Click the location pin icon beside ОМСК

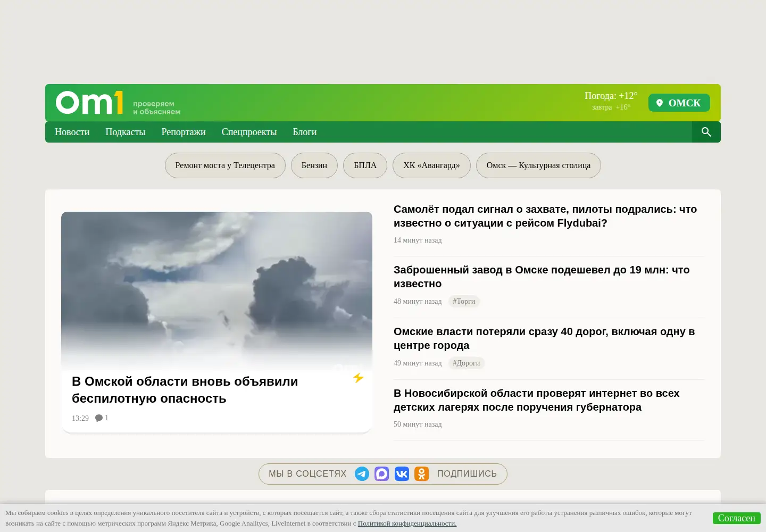click(660, 103)
